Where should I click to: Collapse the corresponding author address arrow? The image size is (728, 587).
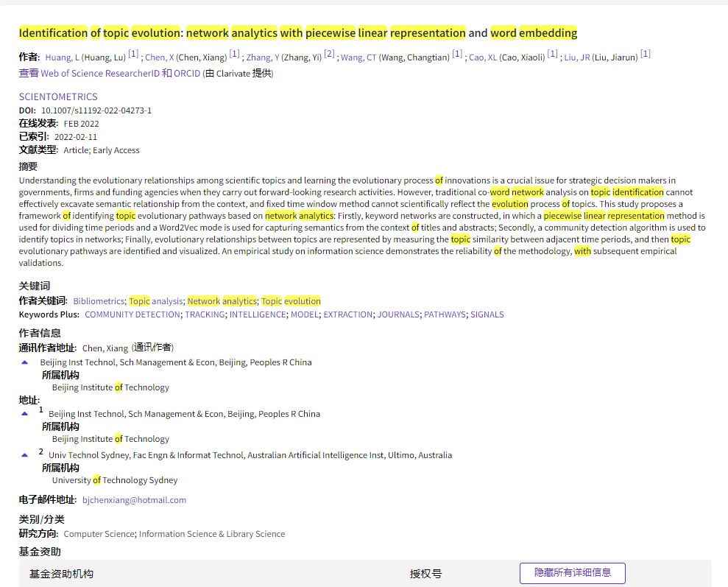24,362
